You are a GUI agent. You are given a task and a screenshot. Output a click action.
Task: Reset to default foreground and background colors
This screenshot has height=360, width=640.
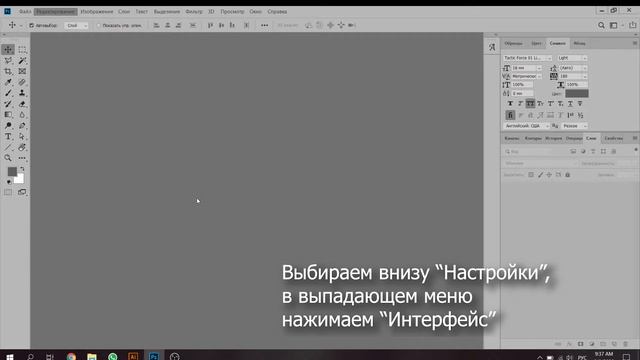[9, 182]
